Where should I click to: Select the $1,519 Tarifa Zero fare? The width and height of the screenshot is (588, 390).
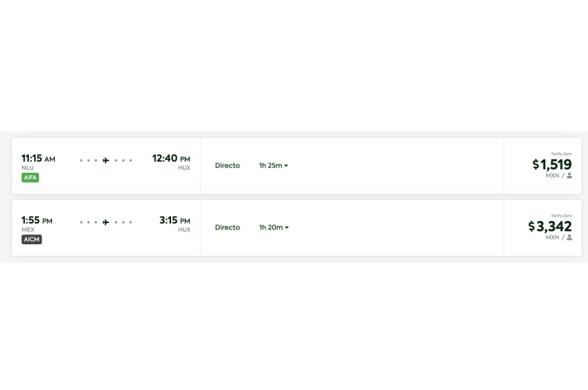coord(552,164)
